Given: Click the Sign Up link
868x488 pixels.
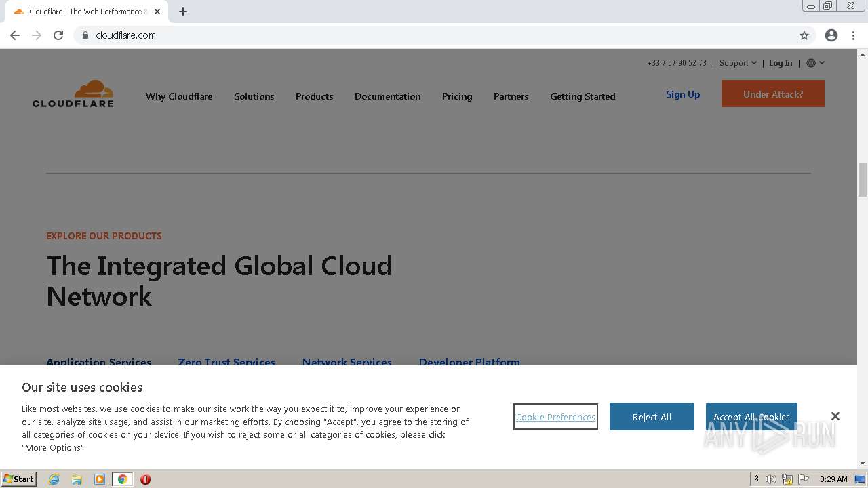Looking at the screenshot, I should tap(683, 94).
